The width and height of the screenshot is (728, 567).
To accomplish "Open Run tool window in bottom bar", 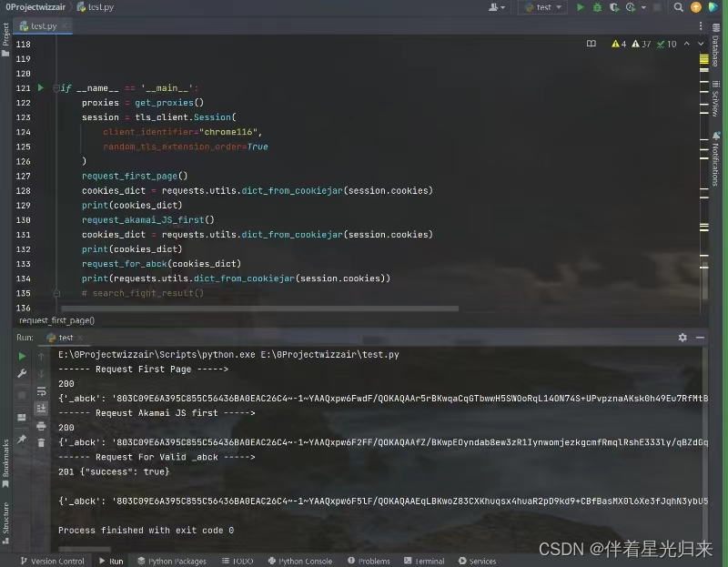I will point(111,561).
